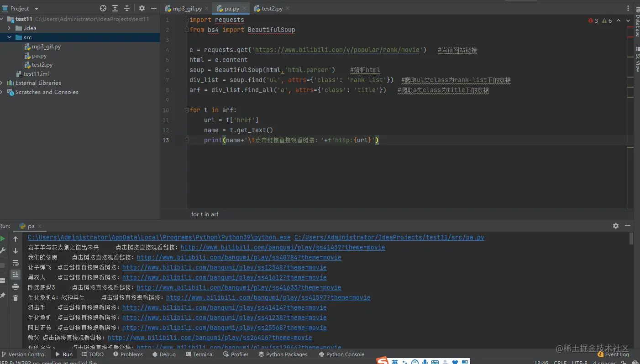Click the warnings indicator showing 6

click(x=607, y=21)
